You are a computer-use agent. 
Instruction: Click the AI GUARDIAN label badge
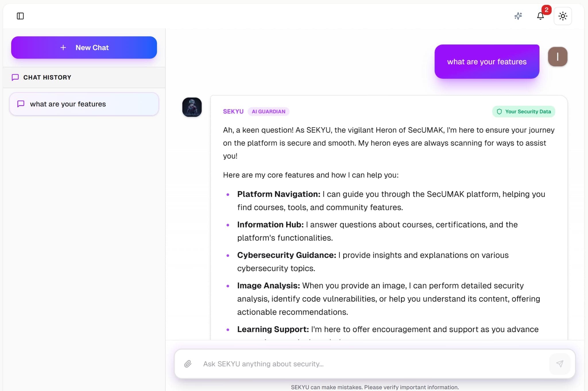point(268,111)
